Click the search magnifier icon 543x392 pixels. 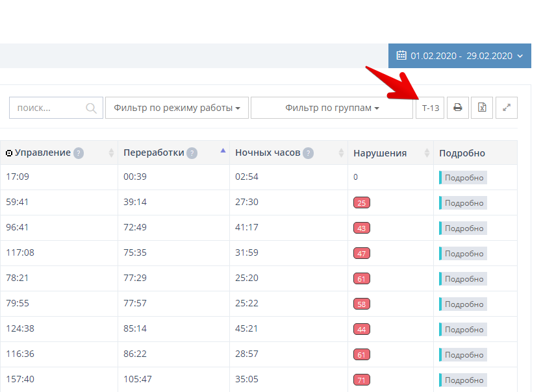tap(92, 108)
